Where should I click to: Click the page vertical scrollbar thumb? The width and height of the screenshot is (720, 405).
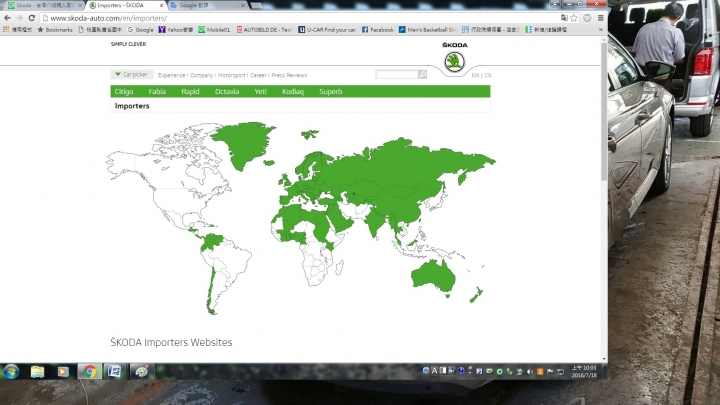click(x=603, y=112)
